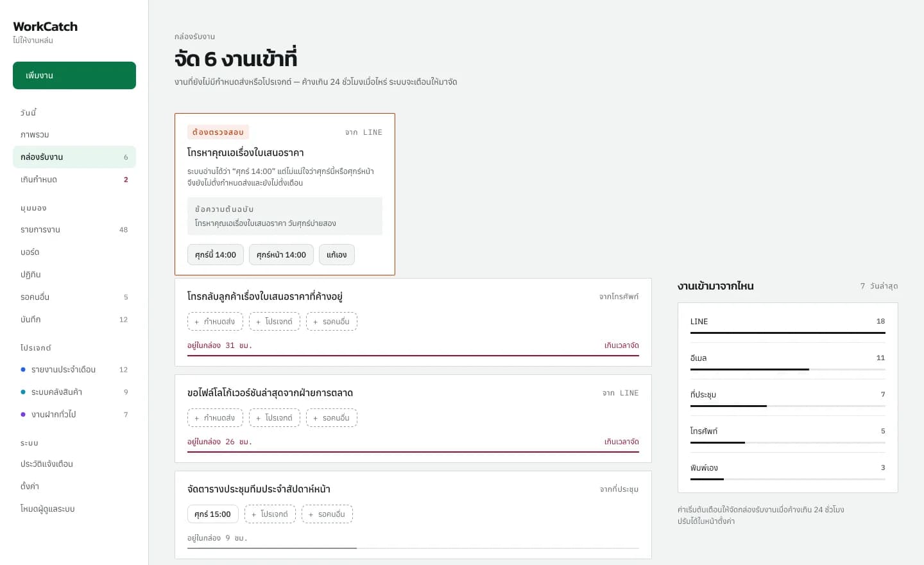924x565 pixels.
Task: Open task โทรกลับลูกค้าเรื่องใบเสนอราคาที่ค้างอยู่
Action: 265,297
